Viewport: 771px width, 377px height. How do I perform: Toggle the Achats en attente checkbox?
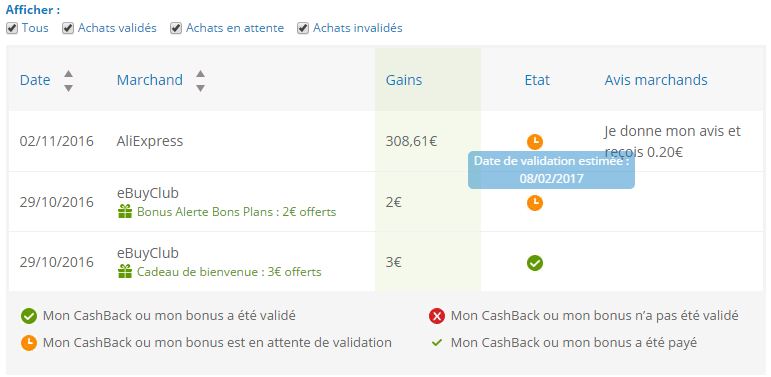tap(176, 29)
